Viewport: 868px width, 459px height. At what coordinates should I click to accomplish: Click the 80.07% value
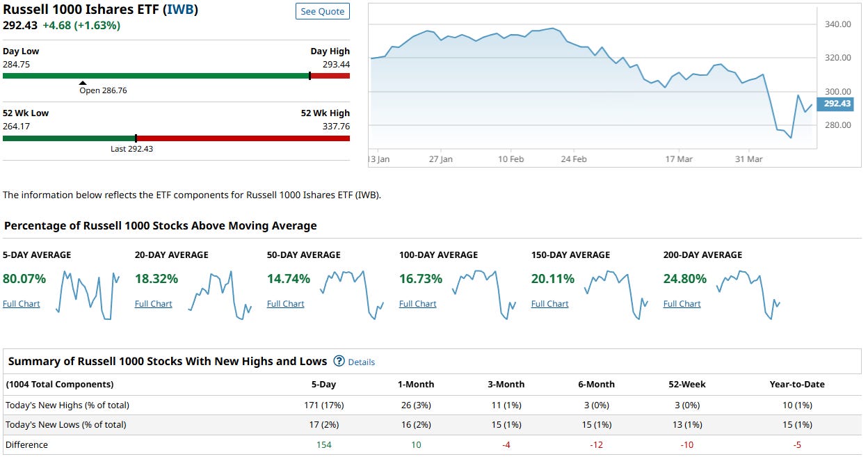pos(24,279)
